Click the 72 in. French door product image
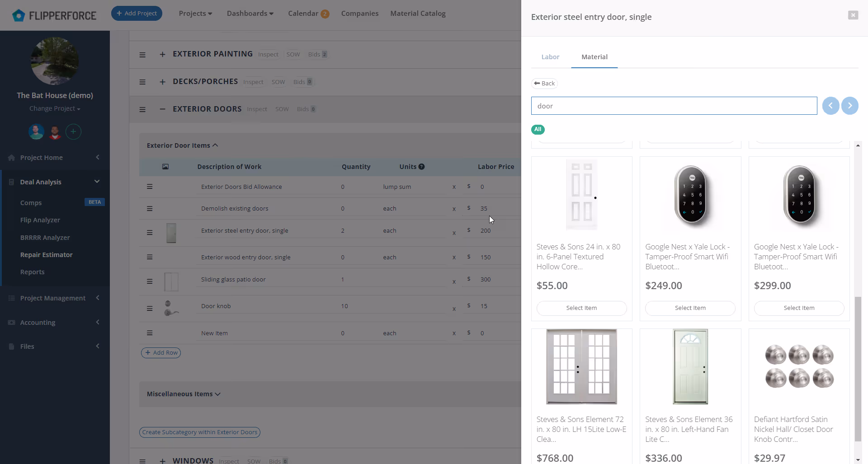 click(x=581, y=366)
